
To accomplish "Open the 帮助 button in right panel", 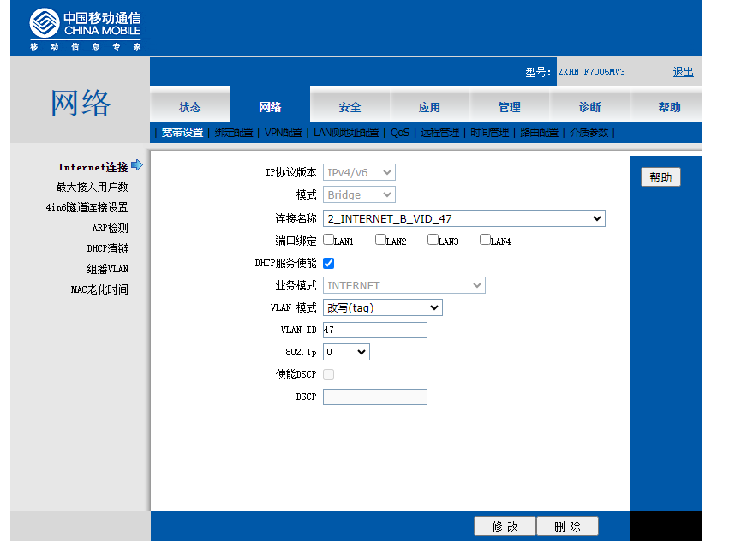I will click(x=660, y=177).
